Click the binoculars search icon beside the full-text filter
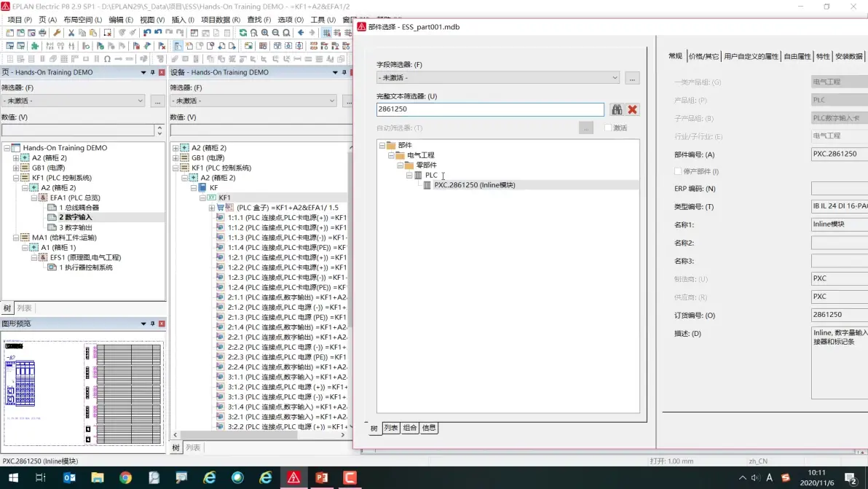This screenshot has width=868, height=489. [x=617, y=109]
